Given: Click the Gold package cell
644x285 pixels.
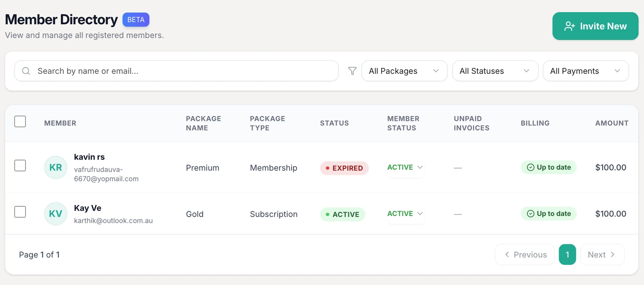Looking at the screenshot, I should 195,214.
